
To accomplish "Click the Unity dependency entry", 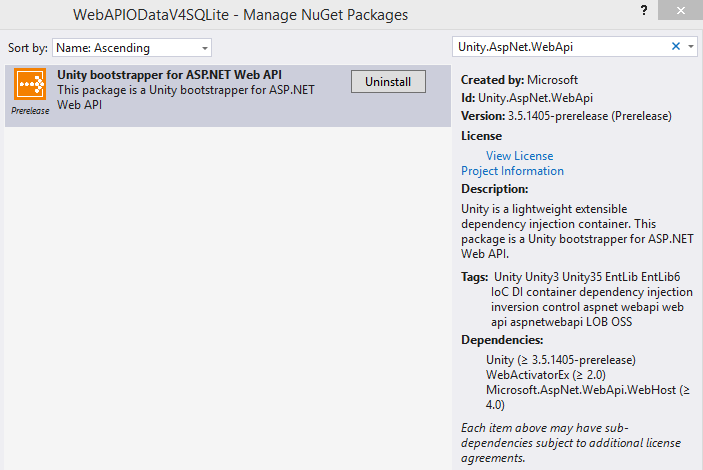I will 559,360.
